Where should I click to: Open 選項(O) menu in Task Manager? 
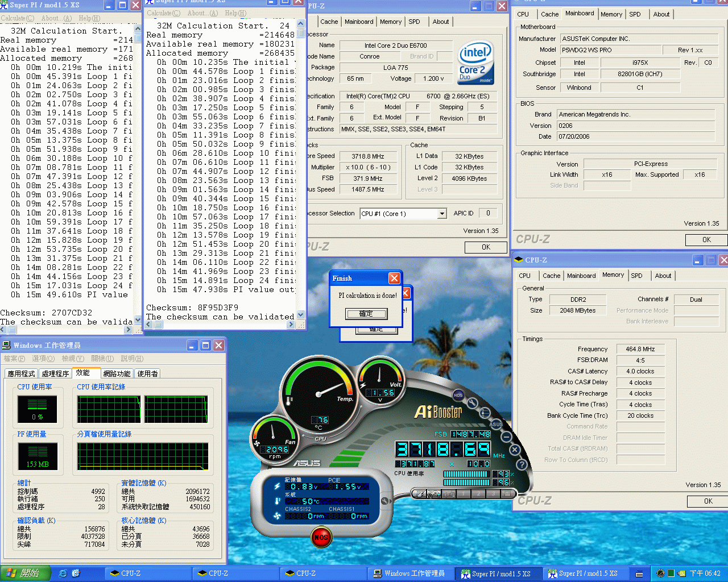tap(43, 359)
